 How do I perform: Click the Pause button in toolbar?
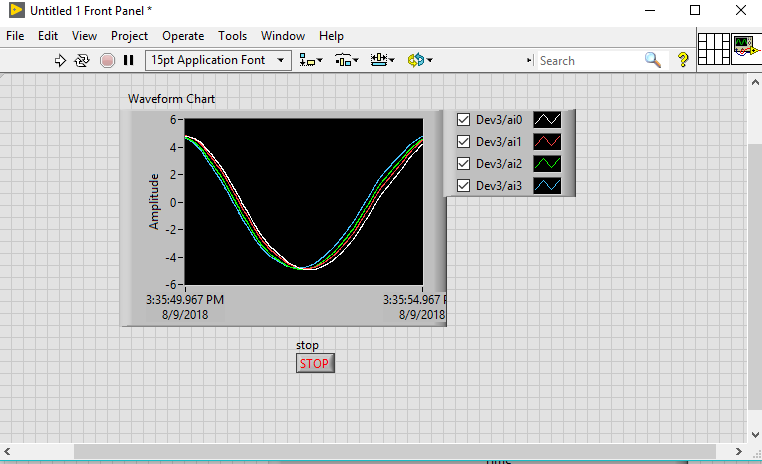tap(128, 60)
